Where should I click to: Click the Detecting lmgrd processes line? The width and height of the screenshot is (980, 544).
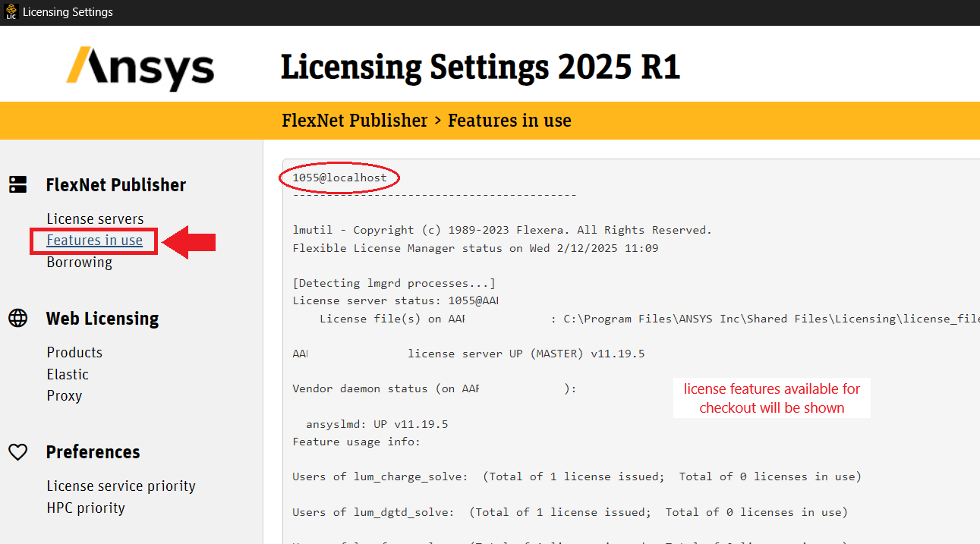(x=394, y=283)
